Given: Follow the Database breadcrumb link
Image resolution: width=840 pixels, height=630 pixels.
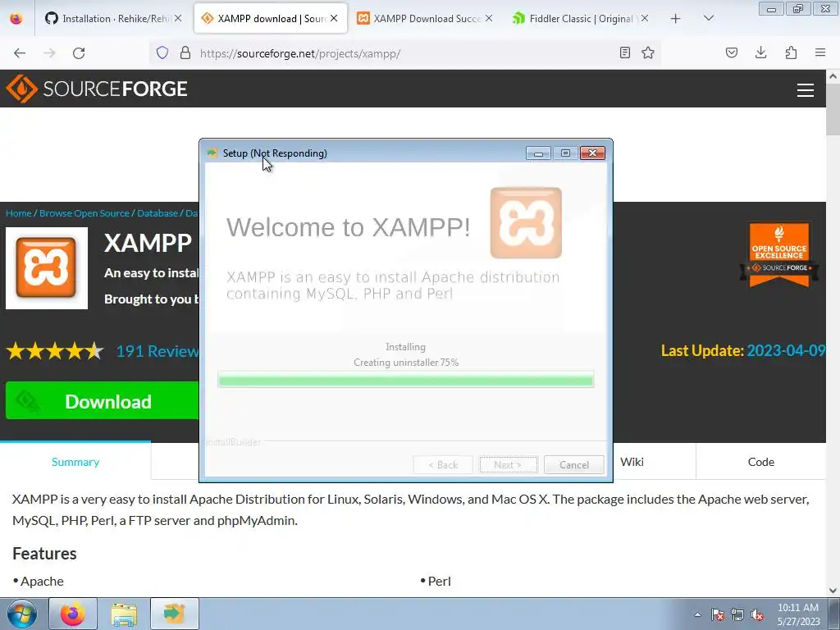Looking at the screenshot, I should click(x=157, y=213).
